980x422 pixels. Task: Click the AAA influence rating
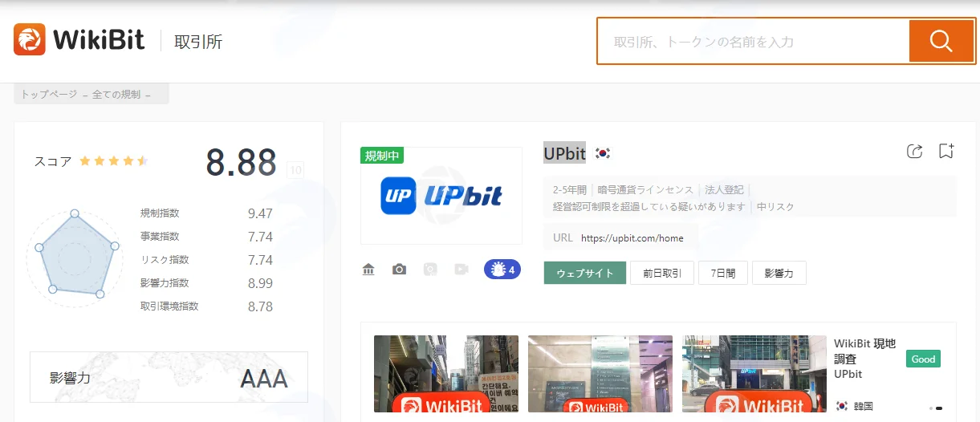pos(264,378)
